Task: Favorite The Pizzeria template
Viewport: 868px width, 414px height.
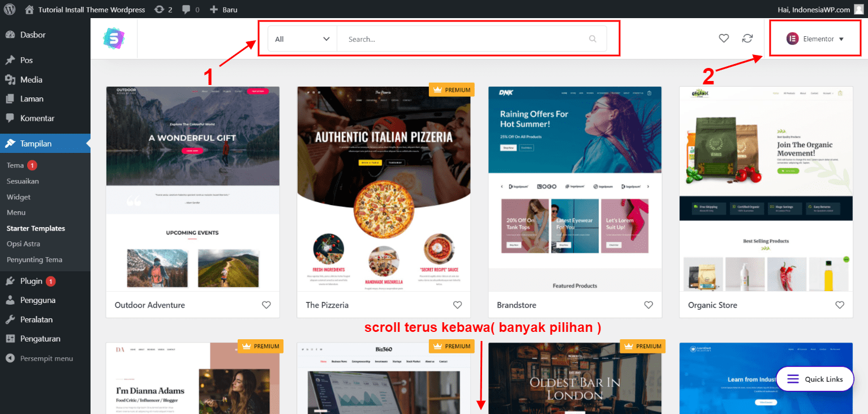Action: [x=457, y=305]
